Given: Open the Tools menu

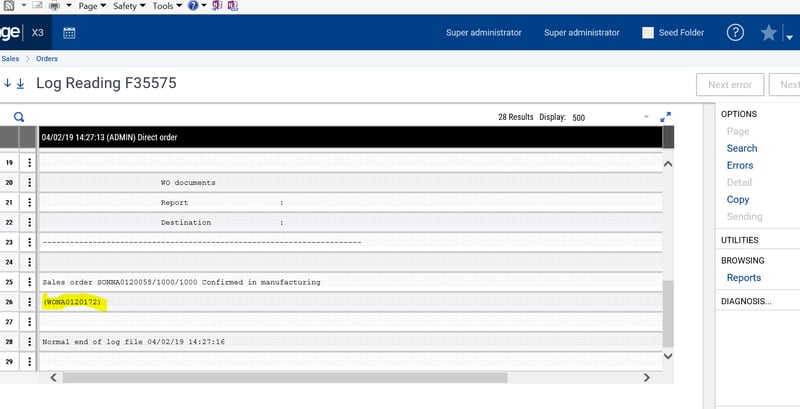Looking at the screenshot, I should [x=166, y=6].
